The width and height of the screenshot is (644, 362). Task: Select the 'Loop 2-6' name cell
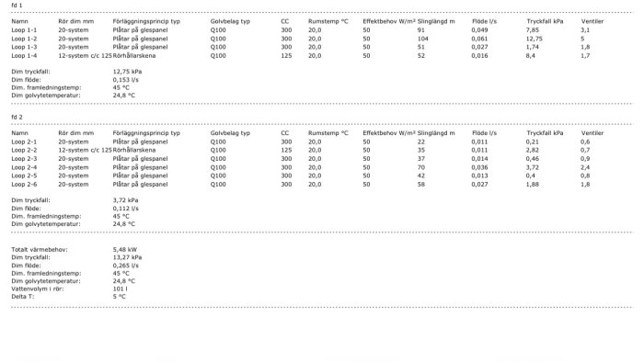click(x=24, y=184)
